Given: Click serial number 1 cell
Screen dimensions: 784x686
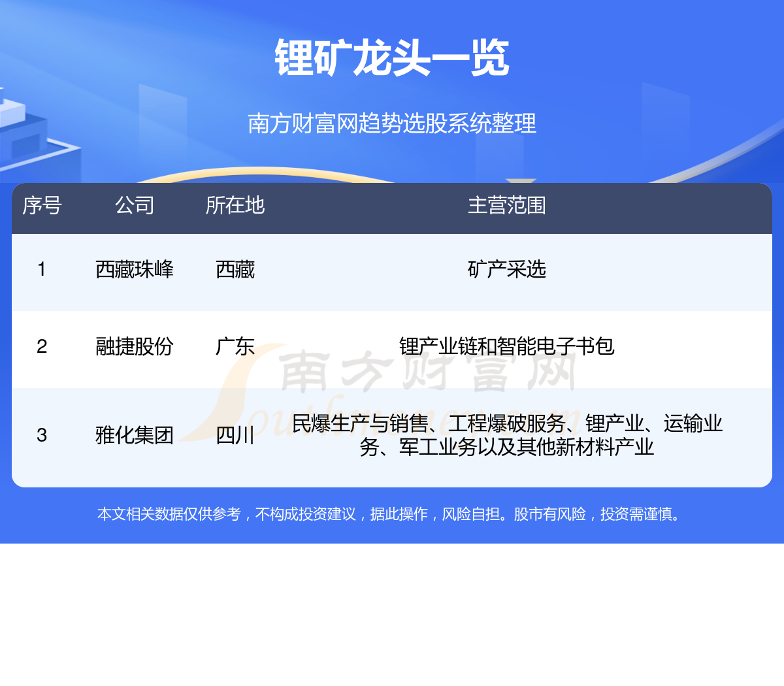Looking at the screenshot, I should coord(42,269).
